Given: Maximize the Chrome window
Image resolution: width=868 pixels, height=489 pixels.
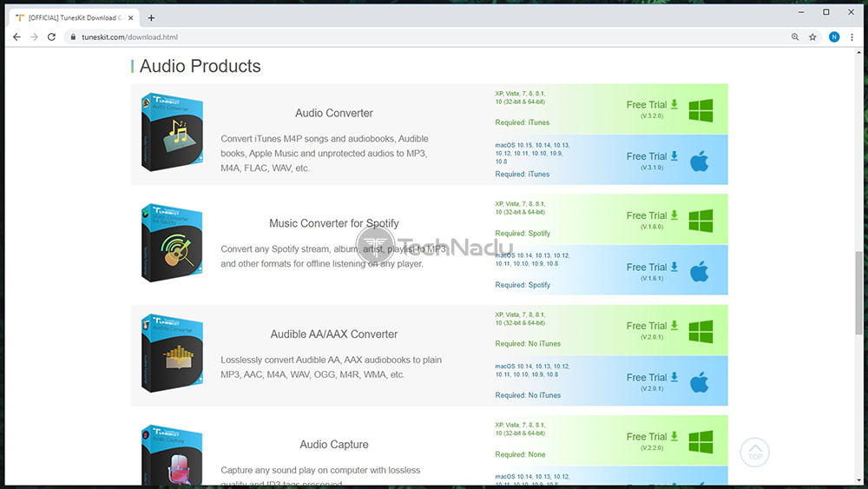Looking at the screenshot, I should pyautogui.click(x=826, y=12).
